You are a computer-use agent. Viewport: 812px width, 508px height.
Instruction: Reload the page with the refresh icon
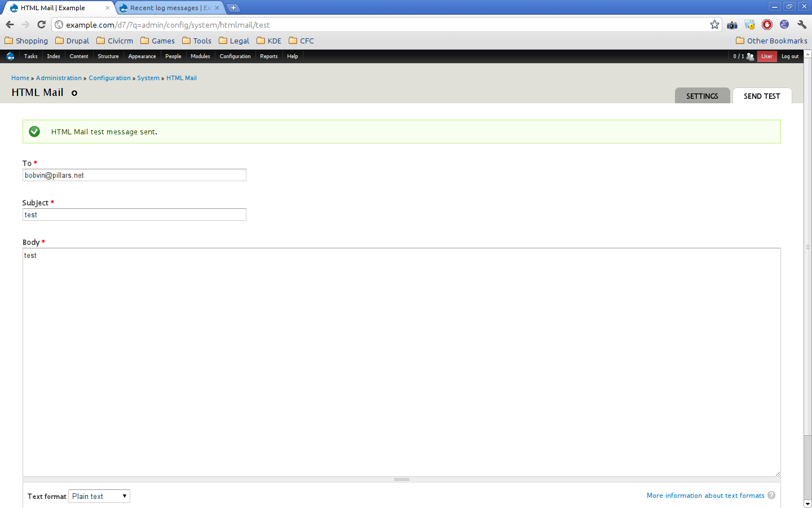pos(41,24)
